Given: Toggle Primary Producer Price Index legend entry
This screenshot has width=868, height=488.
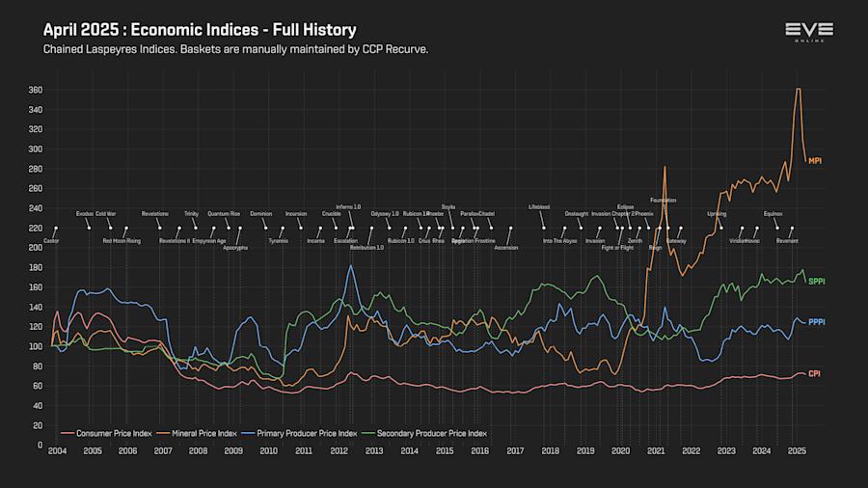Looking at the screenshot, I should click(x=300, y=433).
